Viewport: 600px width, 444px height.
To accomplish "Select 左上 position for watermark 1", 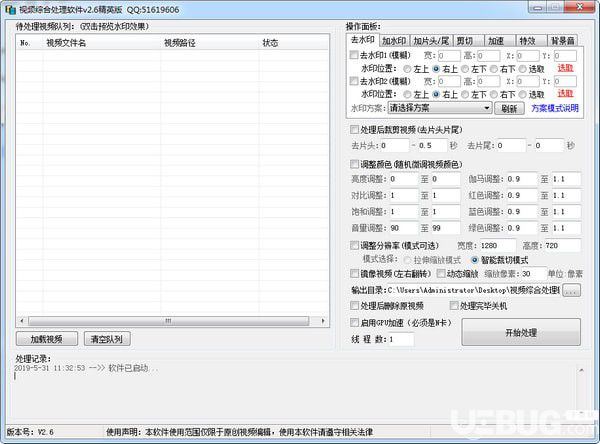I will 407,69.
